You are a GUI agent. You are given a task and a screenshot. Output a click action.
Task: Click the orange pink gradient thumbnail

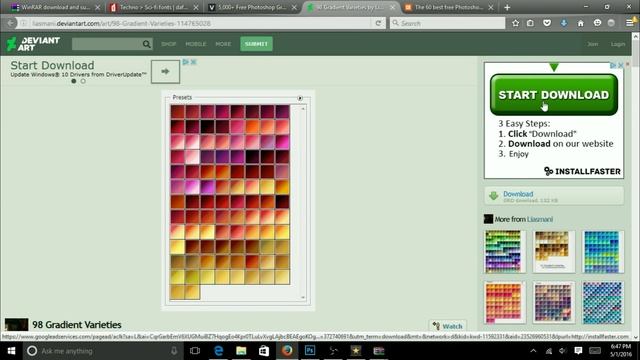coord(505,302)
